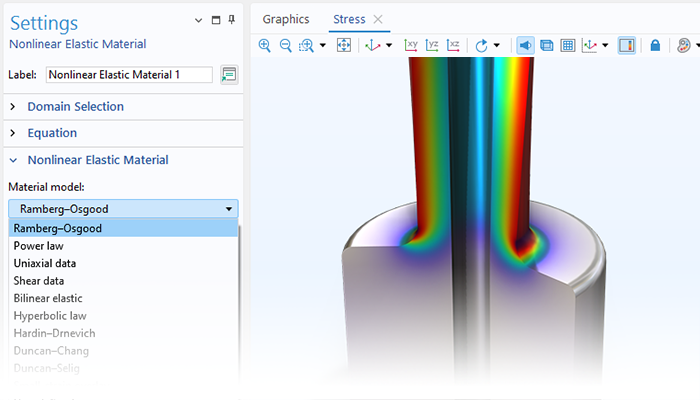Edit the Label text field
Viewport: 700px width, 400px height.
(129, 75)
